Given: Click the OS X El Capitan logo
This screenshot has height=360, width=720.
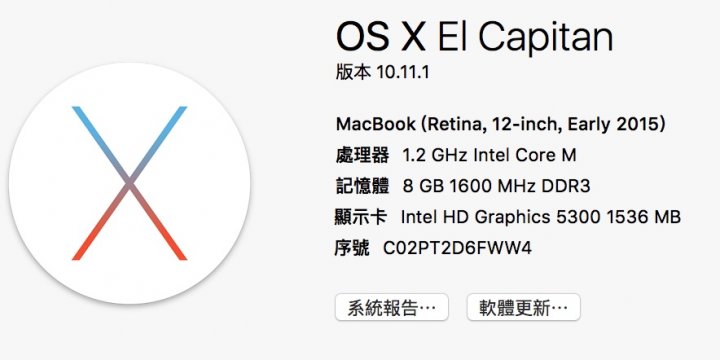Looking at the screenshot, I should click(x=129, y=183).
